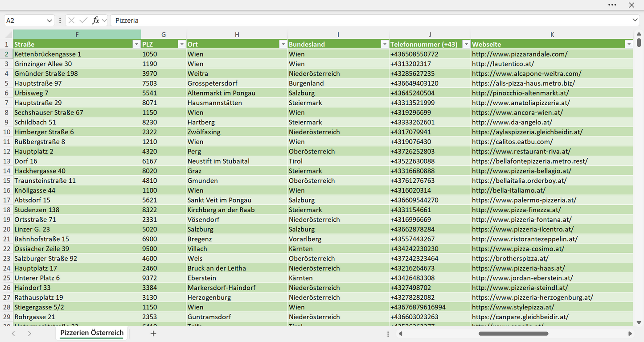Click the sheet tab bar options dots
Screen dimensions: 644x342
[388, 334]
